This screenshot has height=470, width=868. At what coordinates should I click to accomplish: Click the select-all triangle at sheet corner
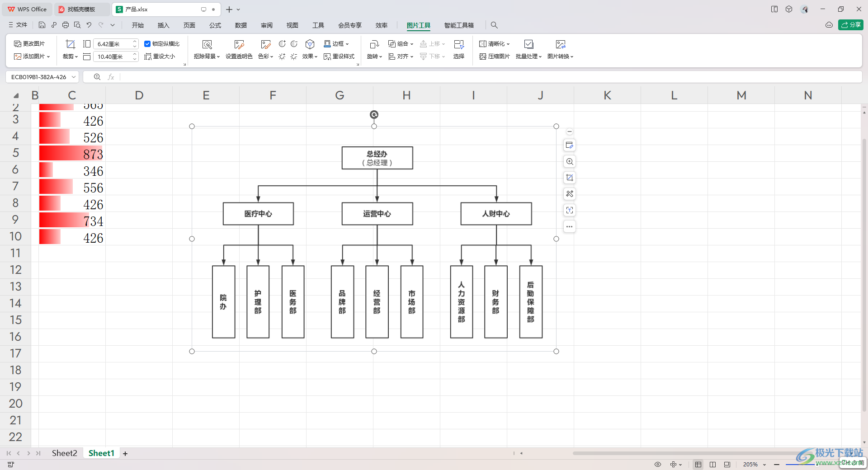[16, 95]
